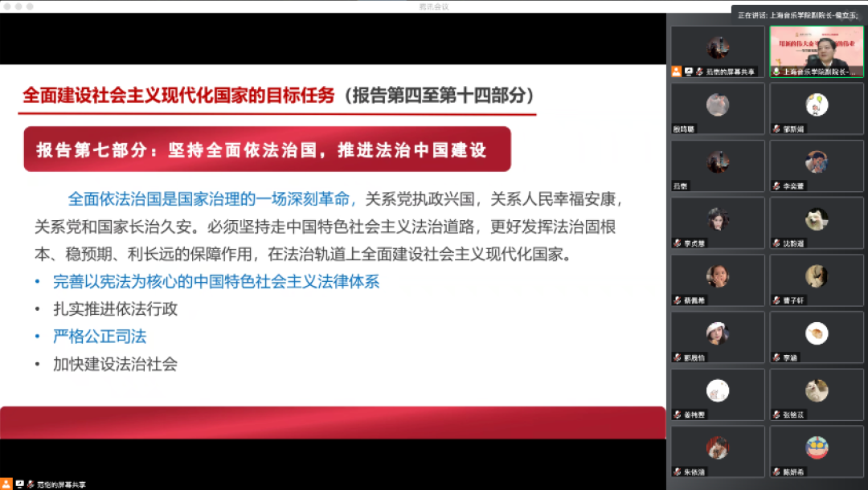868x490 pixels.
Task: Click the microphone icon on the speaker's video
Action: coord(777,71)
